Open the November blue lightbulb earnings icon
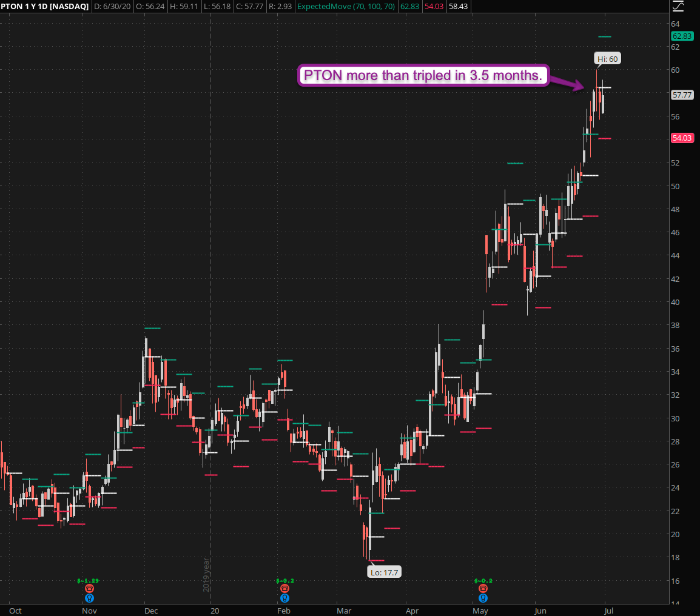Image resolution: width=700 pixels, height=616 pixels. point(89,598)
